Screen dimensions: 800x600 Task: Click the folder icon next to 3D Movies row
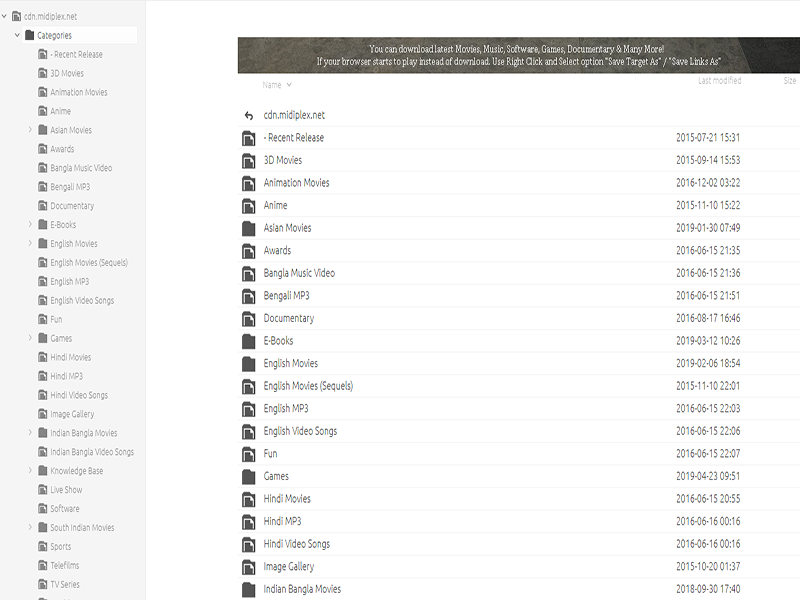tap(249, 161)
